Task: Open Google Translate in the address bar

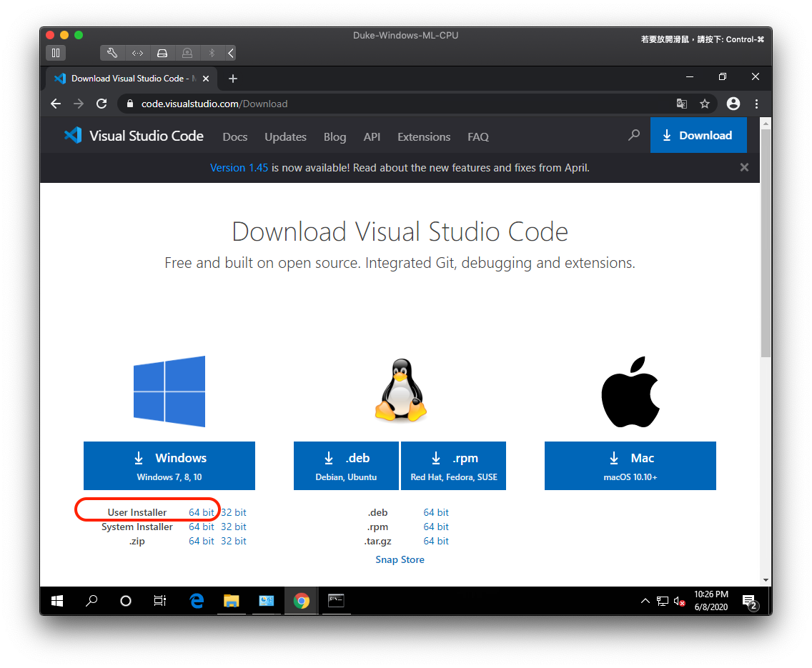Action: pos(681,104)
